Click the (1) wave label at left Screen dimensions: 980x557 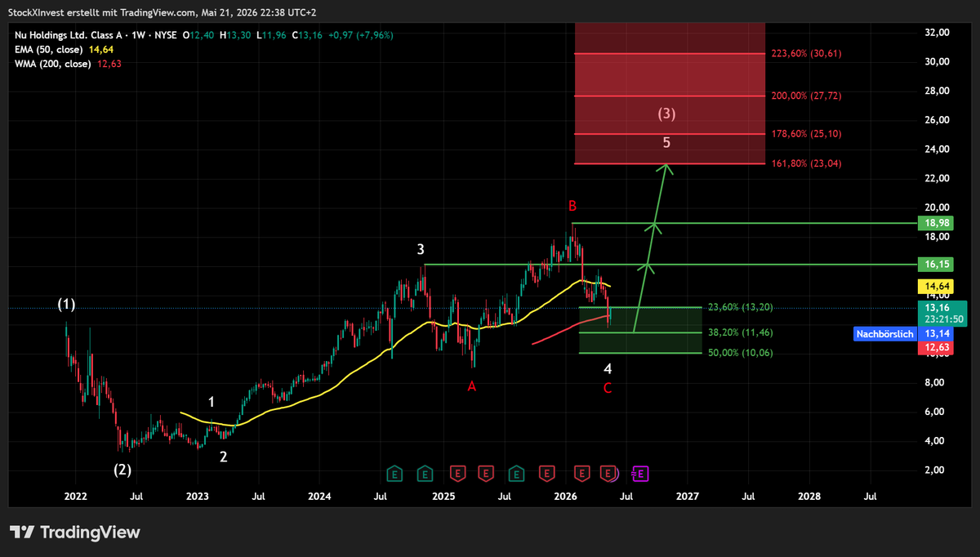(66, 305)
